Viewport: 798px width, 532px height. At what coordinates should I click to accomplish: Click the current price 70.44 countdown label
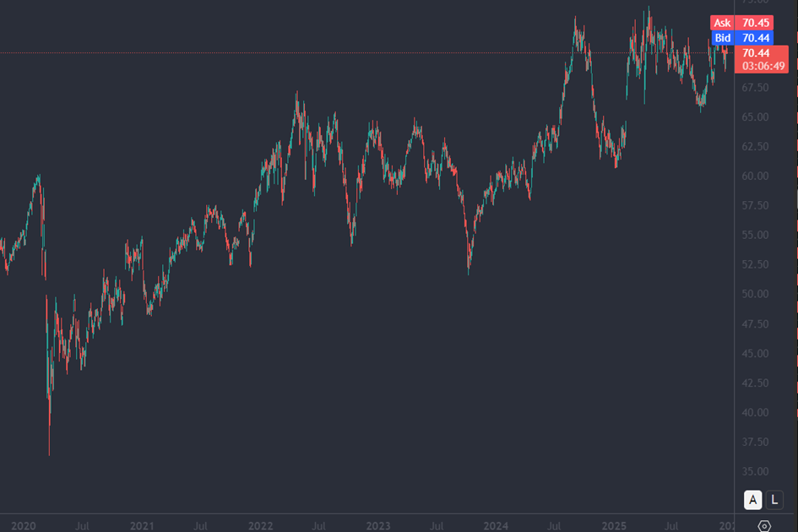tap(762, 59)
